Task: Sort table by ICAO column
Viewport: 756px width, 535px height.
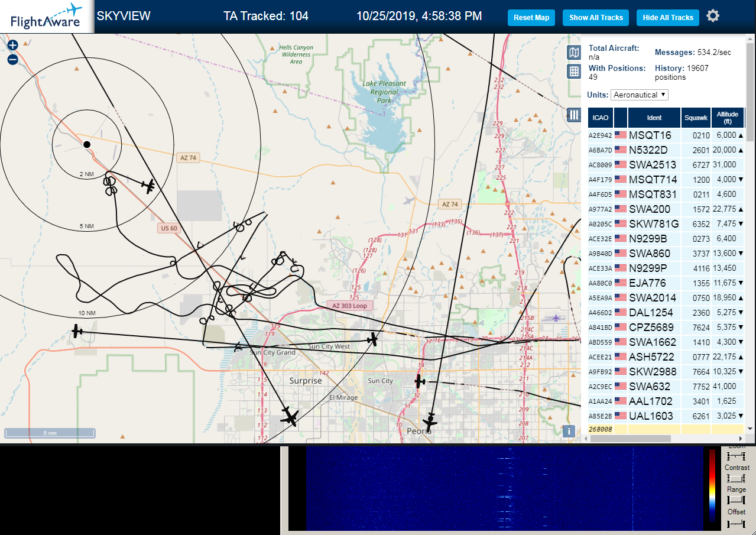Action: tap(600, 118)
